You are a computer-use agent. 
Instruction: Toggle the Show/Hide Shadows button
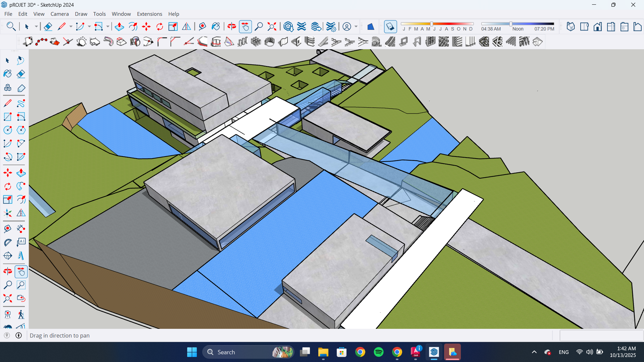[390, 26]
